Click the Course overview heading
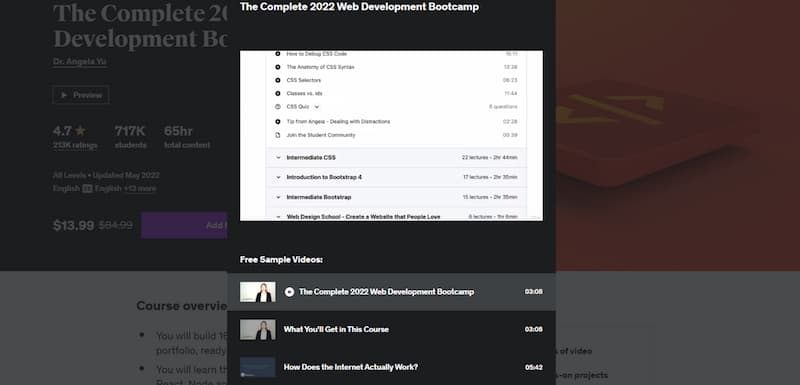Screen dimensions: 800x385 click(182, 306)
